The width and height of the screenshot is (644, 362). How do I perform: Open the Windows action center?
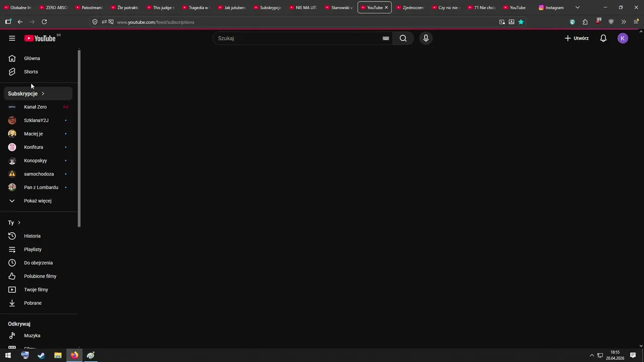pos(633,355)
